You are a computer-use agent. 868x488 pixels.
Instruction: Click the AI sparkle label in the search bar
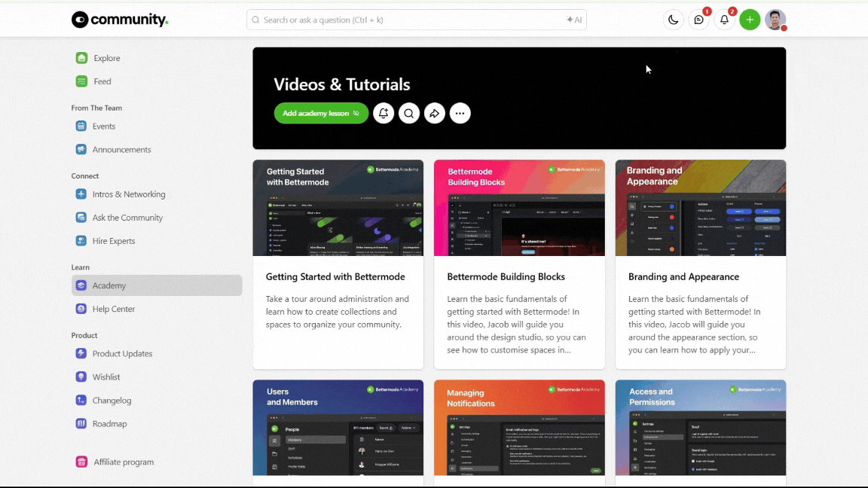click(x=574, y=20)
